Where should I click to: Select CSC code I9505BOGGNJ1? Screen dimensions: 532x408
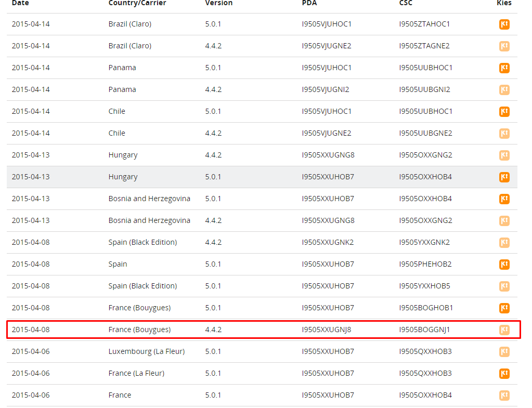(x=424, y=330)
